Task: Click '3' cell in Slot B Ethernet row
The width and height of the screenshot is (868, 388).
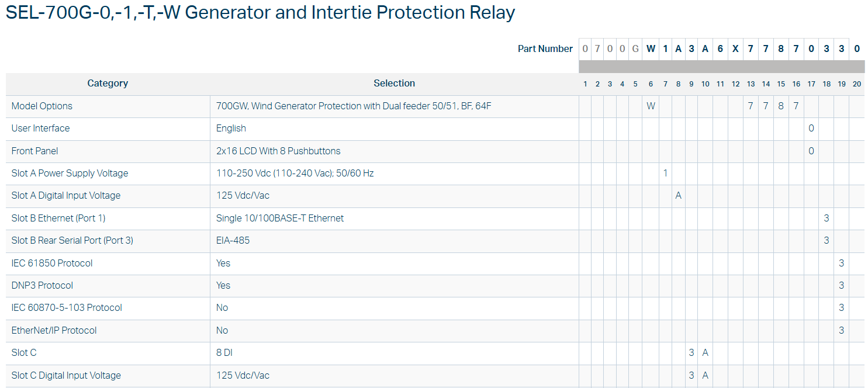Action: (x=826, y=219)
